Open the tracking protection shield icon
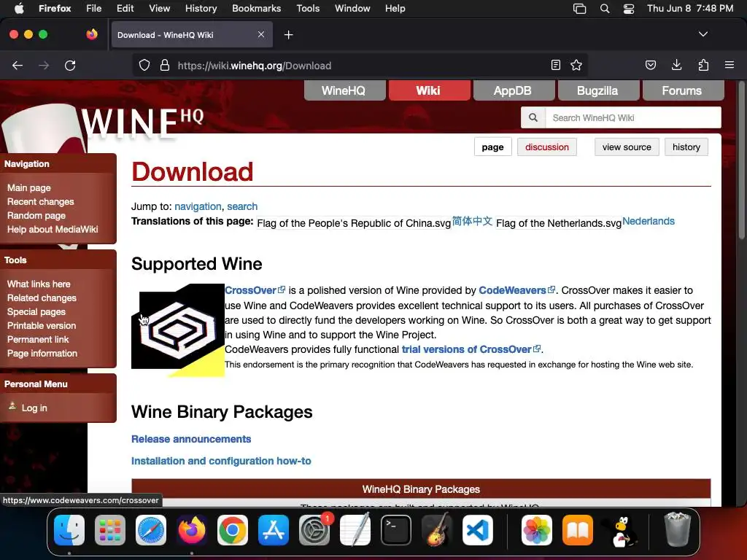 [144, 65]
